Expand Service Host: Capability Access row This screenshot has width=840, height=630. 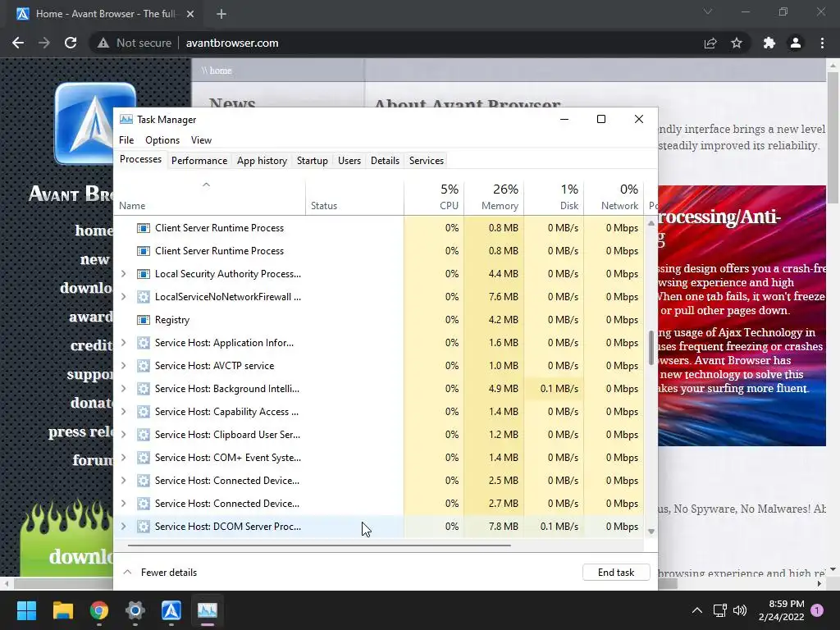(x=124, y=412)
